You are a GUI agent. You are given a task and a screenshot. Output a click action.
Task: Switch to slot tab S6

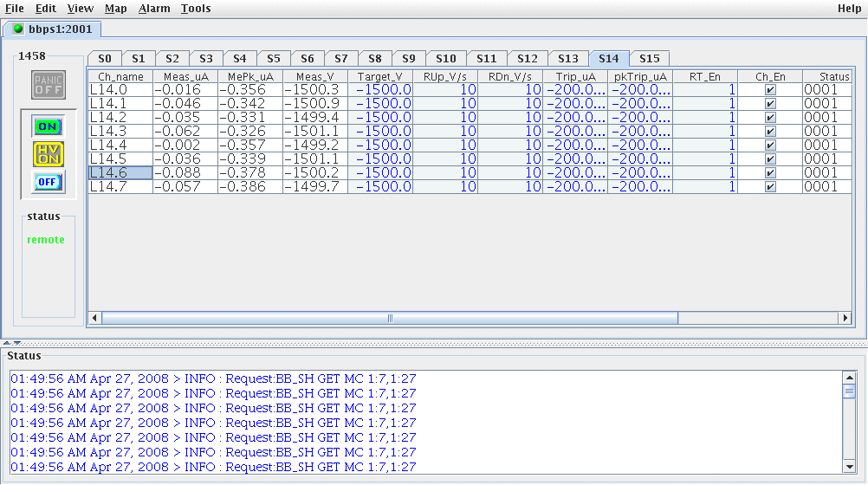pos(308,59)
